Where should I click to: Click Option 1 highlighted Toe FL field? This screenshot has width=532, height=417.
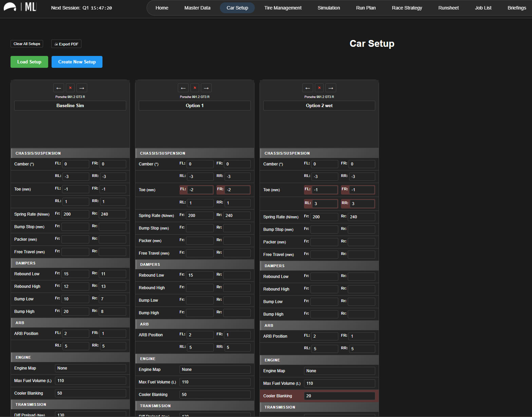click(x=201, y=190)
